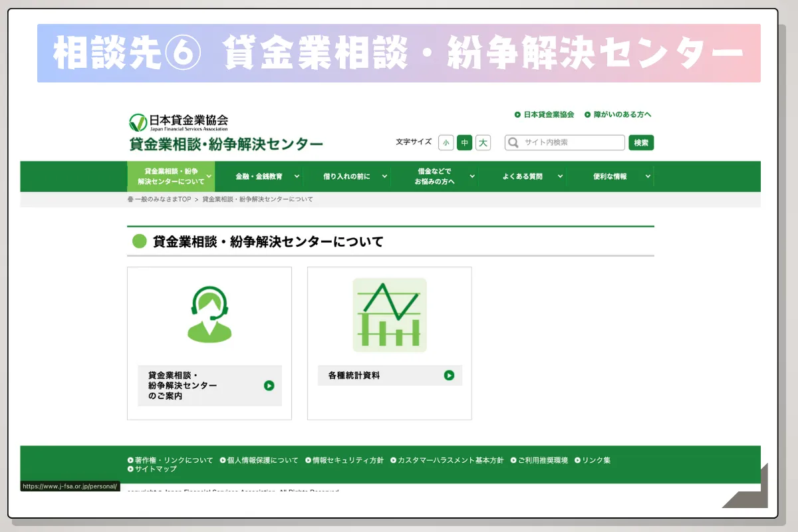Screen dimensions: 798x532
Task: Select the 小 font size option
Action: (446, 142)
